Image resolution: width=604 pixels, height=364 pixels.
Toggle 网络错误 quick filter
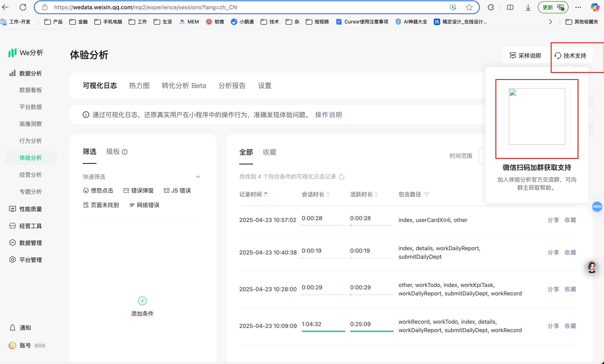tap(144, 205)
